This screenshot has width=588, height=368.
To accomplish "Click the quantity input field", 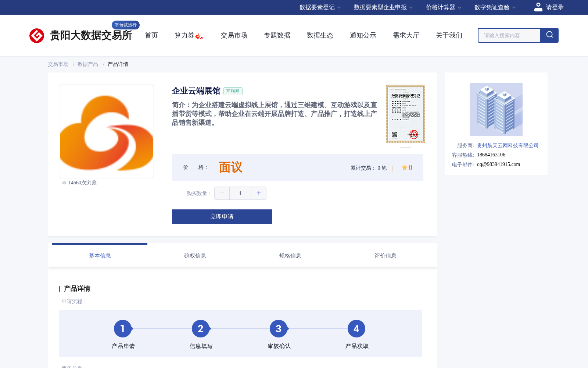I will click(240, 193).
